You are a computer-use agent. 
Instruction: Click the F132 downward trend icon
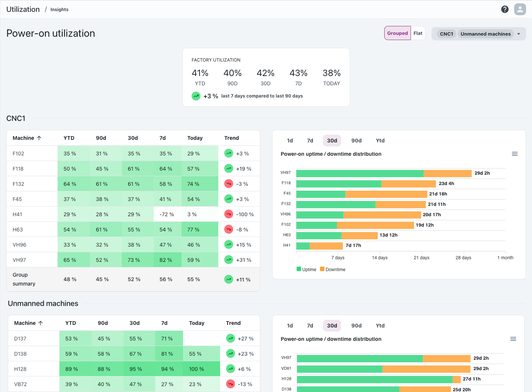click(x=229, y=184)
